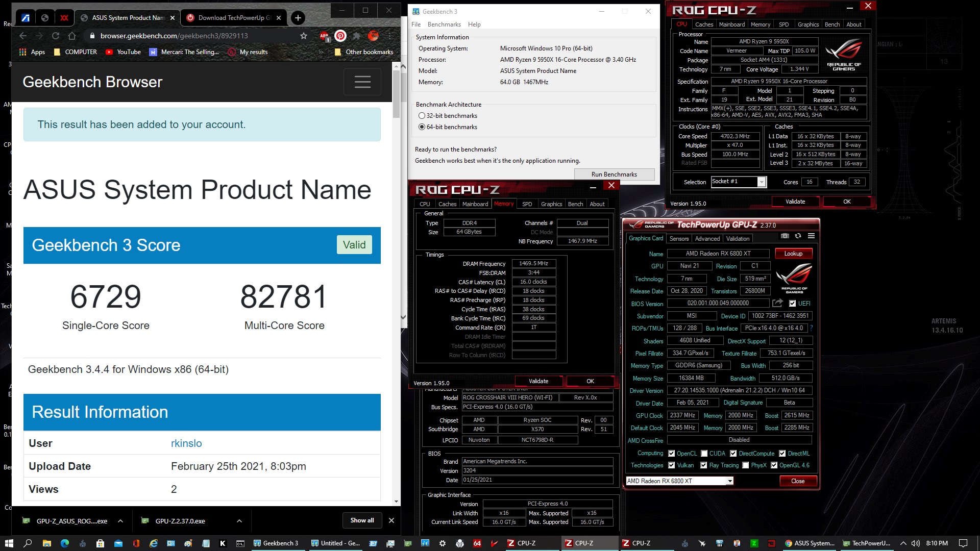The height and width of the screenshot is (551, 980).
Task: Open the Caches tab in top CPU-Z window
Action: [x=704, y=24]
